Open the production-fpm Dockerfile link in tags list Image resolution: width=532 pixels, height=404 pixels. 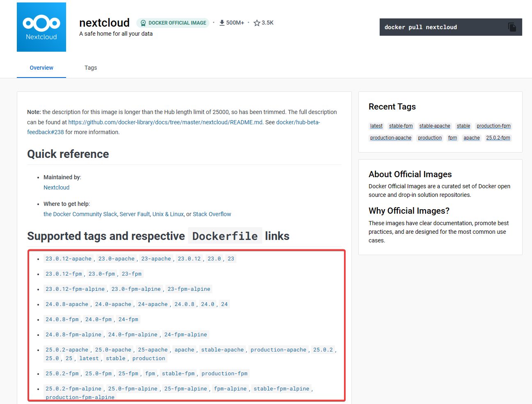coord(225,374)
